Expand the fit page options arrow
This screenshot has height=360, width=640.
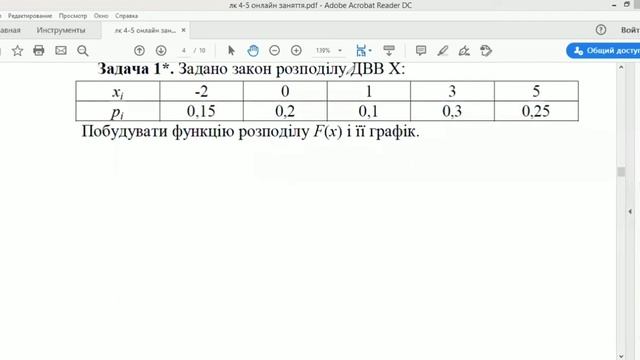(370, 51)
